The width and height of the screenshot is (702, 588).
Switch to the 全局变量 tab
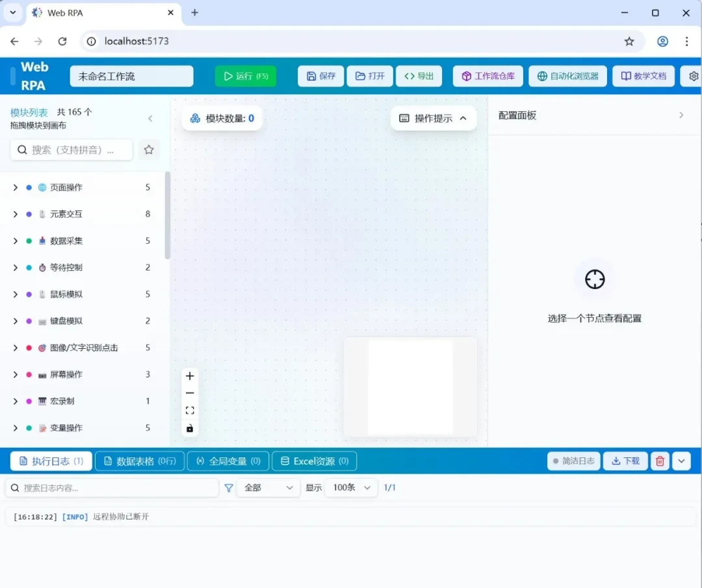[228, 461]
